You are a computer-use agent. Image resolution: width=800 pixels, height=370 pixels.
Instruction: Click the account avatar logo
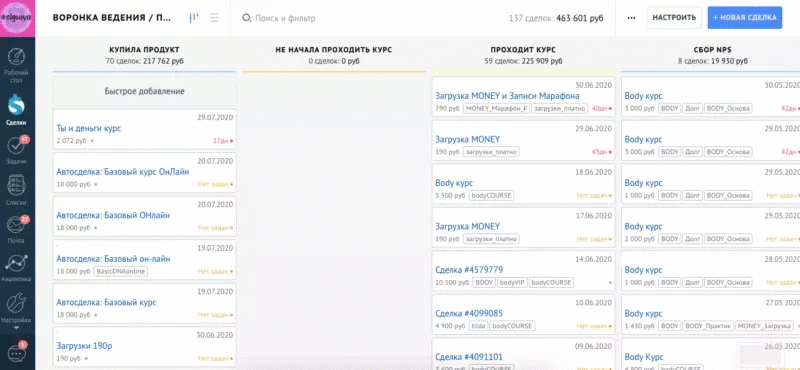[17, 18]
